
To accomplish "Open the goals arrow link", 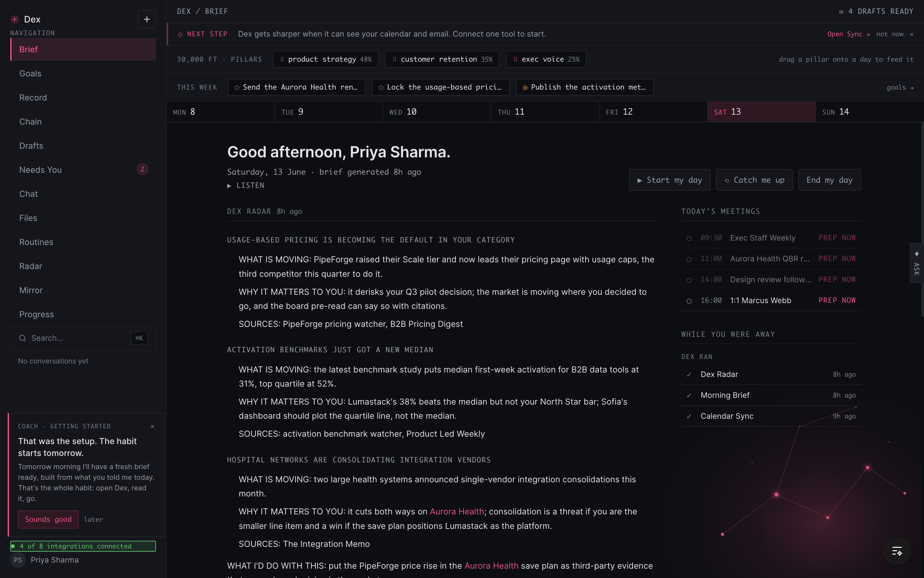I will point(900,88).
